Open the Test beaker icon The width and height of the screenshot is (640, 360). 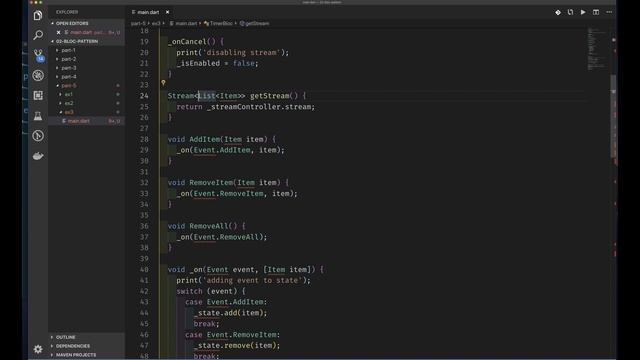(38, 116)
